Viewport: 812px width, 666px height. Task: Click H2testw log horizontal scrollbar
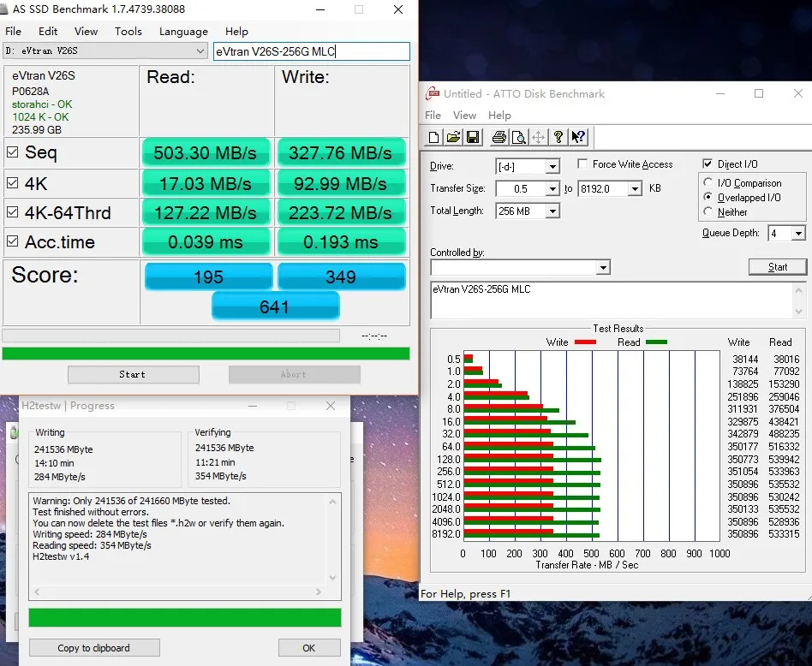177,592
